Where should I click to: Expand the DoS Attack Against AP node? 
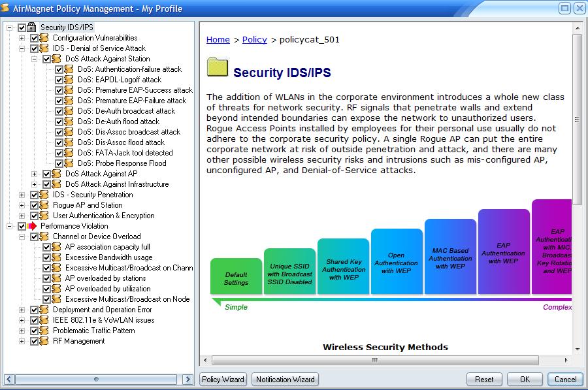tap(35, 174)
